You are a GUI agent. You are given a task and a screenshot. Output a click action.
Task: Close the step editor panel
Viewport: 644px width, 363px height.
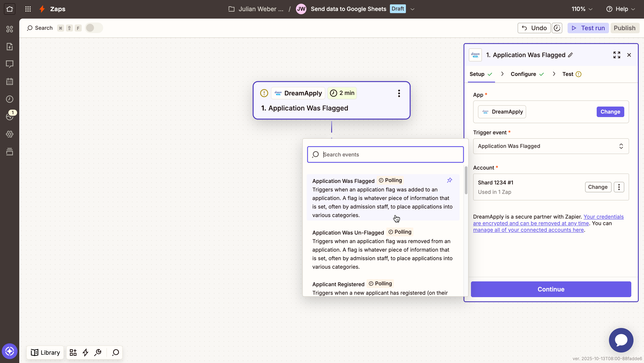point(629,55)
